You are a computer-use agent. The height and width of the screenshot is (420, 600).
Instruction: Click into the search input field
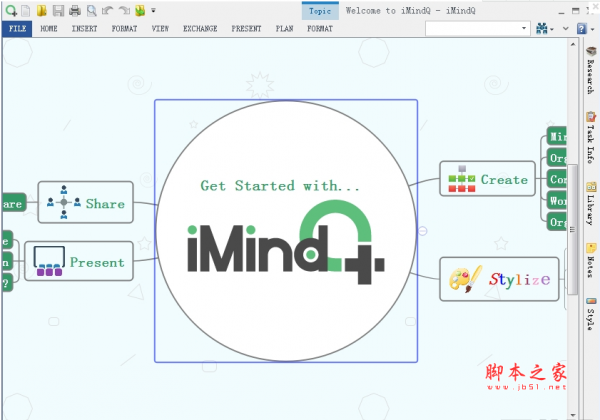pyautogui.click(x=472, y=29)
